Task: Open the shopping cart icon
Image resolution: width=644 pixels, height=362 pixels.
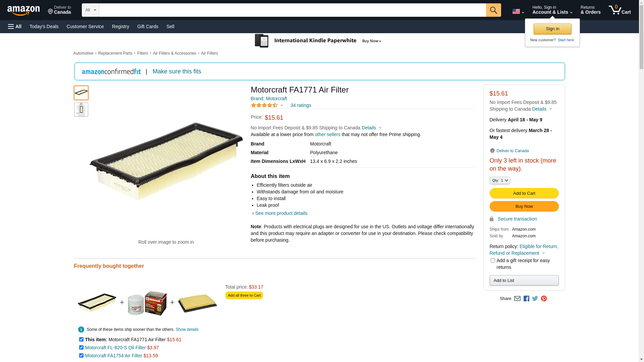Action: [620, 10]
